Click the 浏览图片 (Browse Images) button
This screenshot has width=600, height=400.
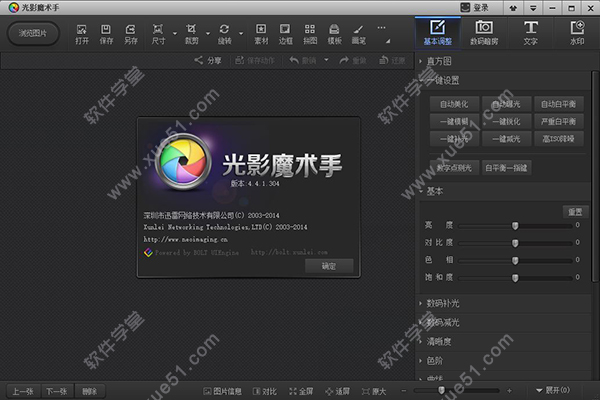coord(33,33)
